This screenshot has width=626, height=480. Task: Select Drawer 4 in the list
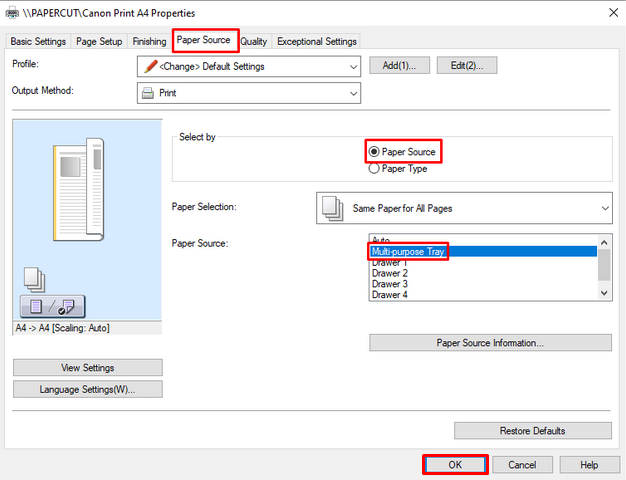483,295
